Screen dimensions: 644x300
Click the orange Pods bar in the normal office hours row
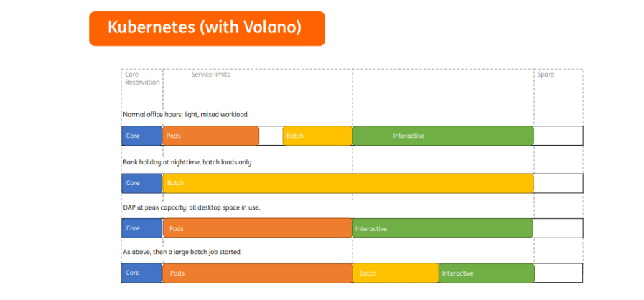(x=211, y=136)
